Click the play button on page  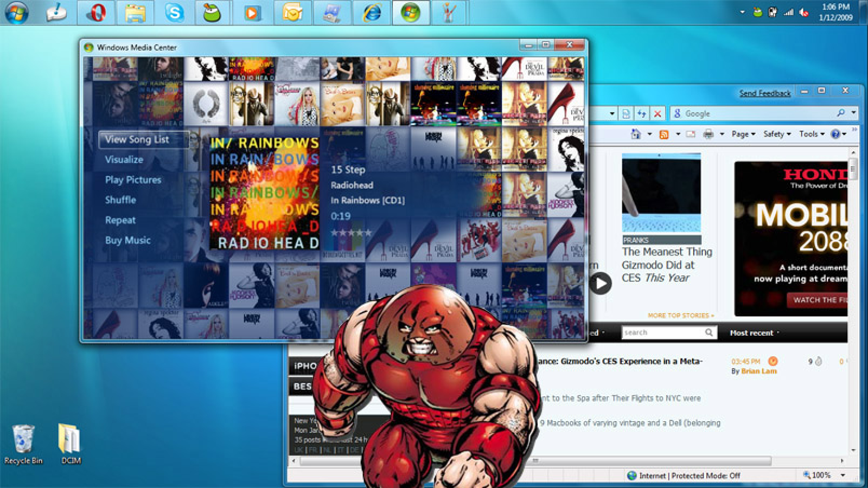pos(600,283)
